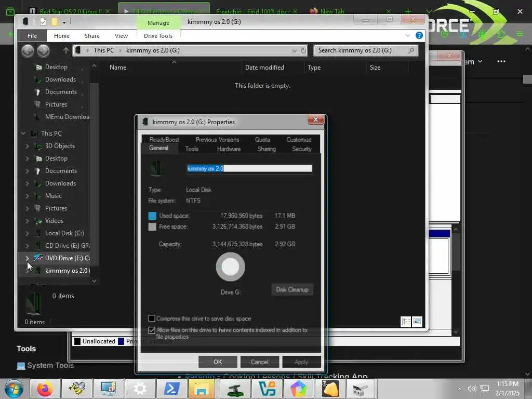Viewport: 532px width, 399px height.
Task: Open the colorful pentagon app in taskbar
Action: (x=299, y=389)
